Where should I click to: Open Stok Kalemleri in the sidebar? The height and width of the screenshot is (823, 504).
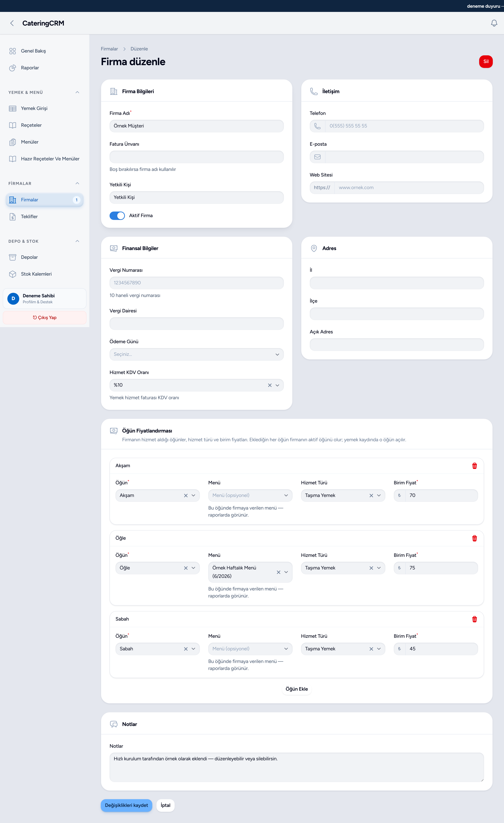pyautogui.click(x=44, y=274)
